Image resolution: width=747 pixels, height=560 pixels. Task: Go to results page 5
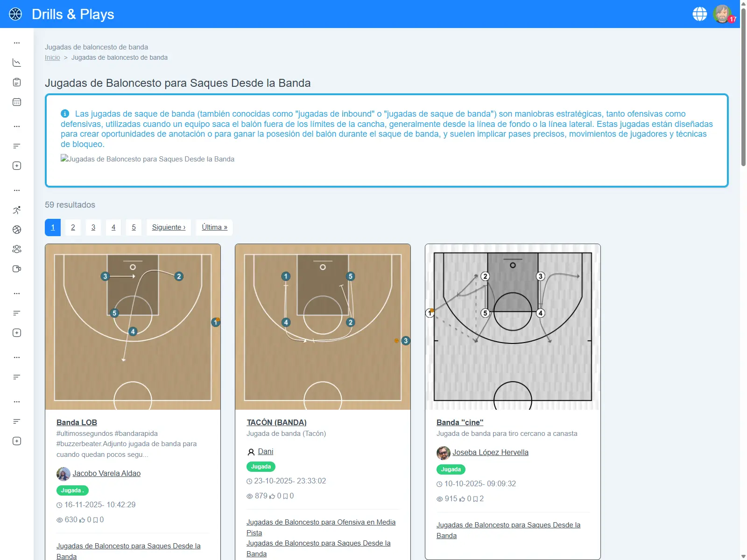pyautogui.click(x=134, y=227)
